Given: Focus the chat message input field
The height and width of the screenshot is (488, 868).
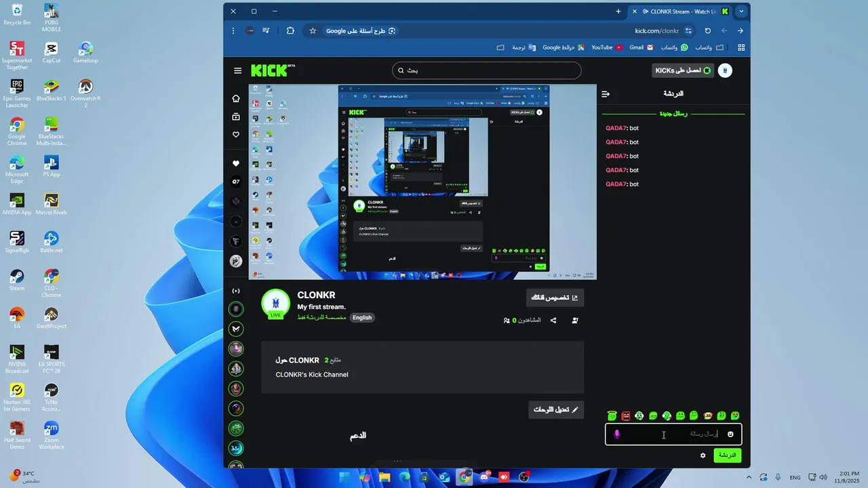Looking at the screenshot, I should [673, 434].
